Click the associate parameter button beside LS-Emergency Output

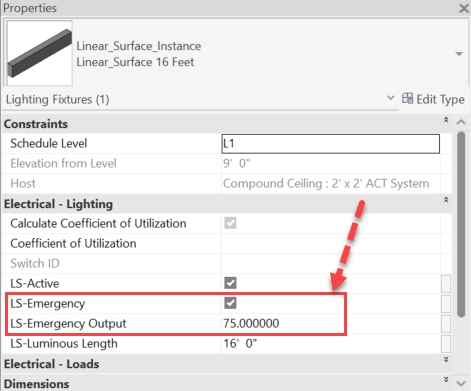446,323
